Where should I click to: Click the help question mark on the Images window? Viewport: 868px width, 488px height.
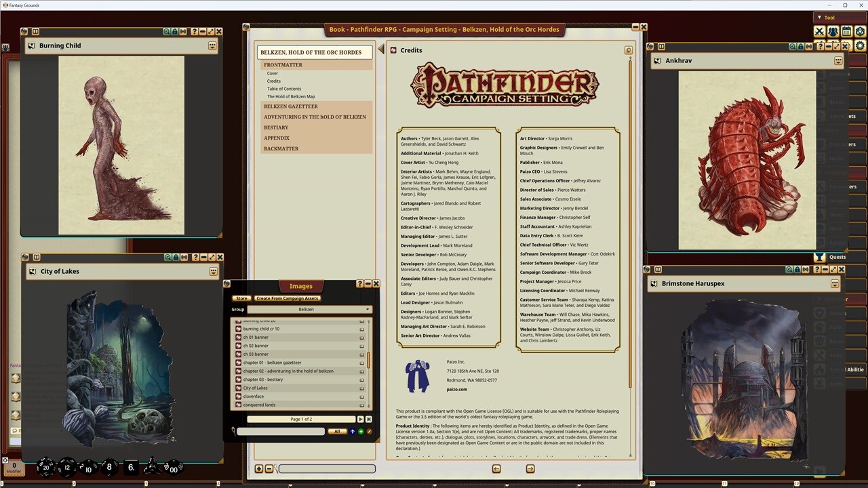coord(359,284)
